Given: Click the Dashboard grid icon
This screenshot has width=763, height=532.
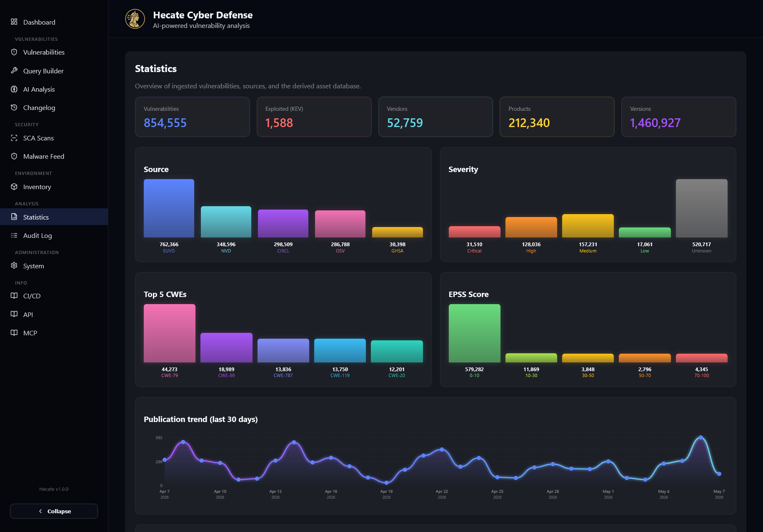Looking at the screenshot, I should click(x=14, y=22).
